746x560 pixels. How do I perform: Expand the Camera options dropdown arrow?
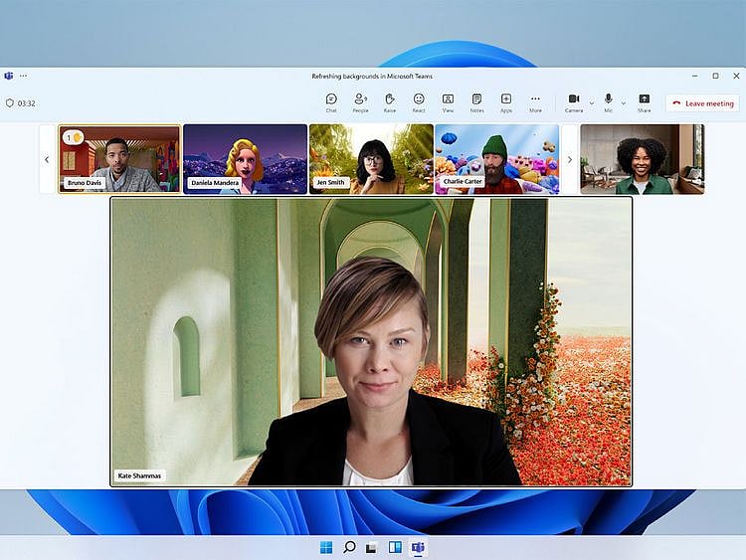click(591, 102)
